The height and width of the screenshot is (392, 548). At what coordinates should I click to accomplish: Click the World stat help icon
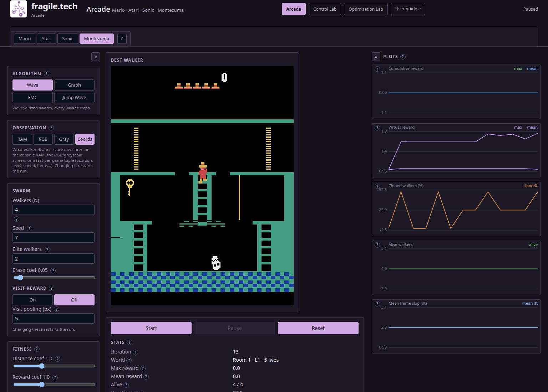(129, 360)
